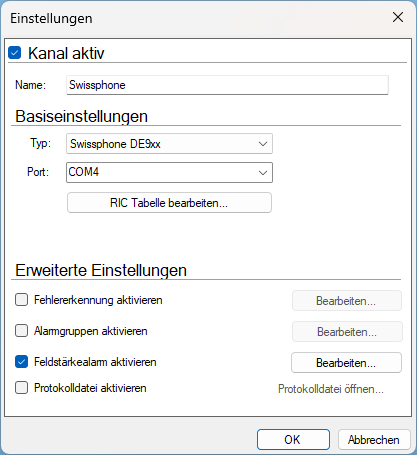Close the Einstellungen dialog window
417x455 pixels.
398,17
